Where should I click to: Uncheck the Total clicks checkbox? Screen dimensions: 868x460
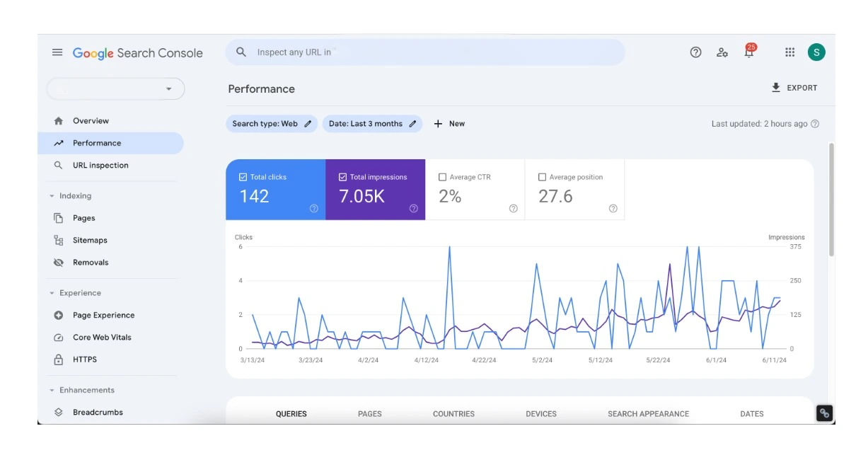pyautogui.click(x=243, y=178)
